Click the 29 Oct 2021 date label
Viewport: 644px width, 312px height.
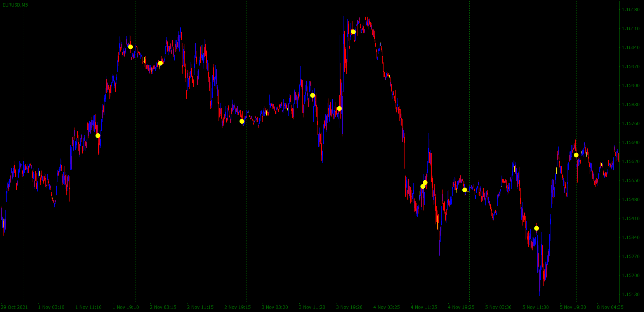pyautogui.click(x=14, y=307)
